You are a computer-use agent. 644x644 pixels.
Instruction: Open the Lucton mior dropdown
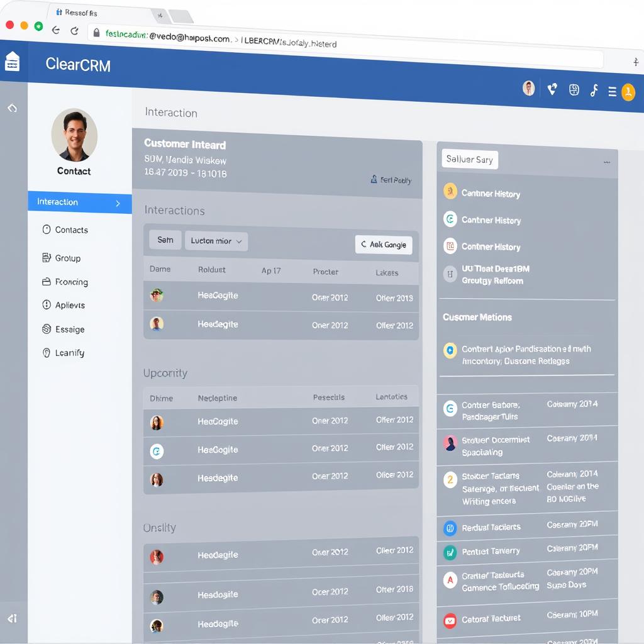(216, 241)
